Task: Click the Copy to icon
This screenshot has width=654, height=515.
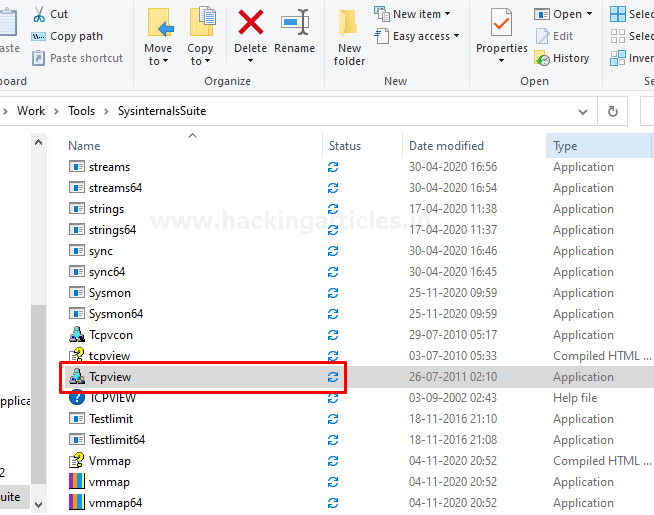Action: click(202, 22)
